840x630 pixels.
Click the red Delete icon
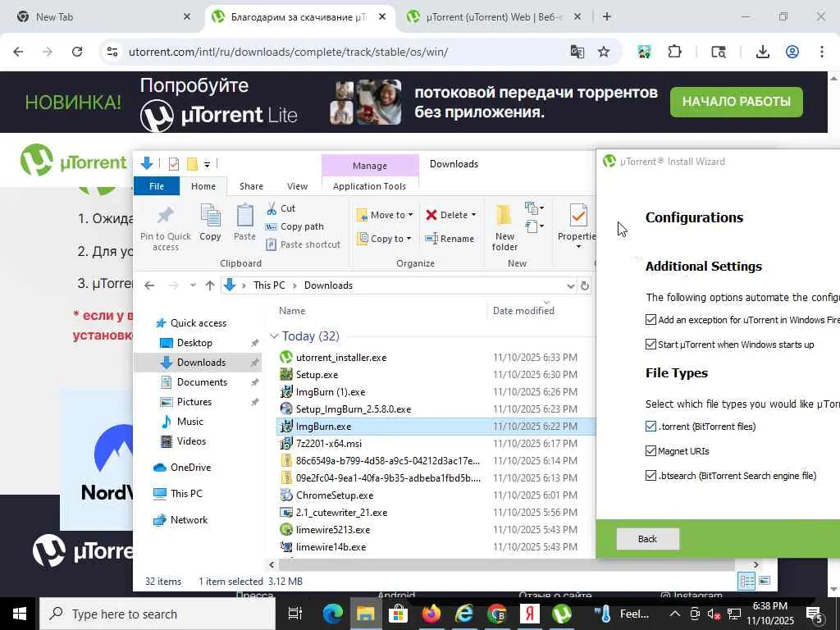tap(431, 215)
